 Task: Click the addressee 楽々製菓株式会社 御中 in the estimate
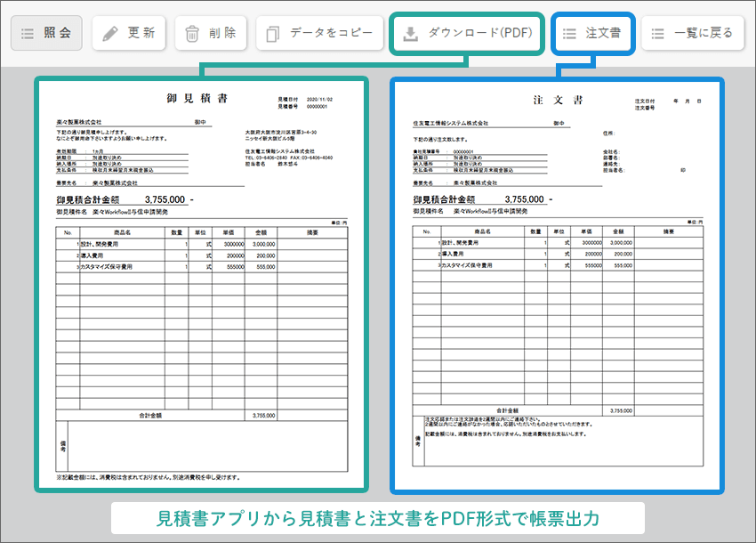(131, 122)
